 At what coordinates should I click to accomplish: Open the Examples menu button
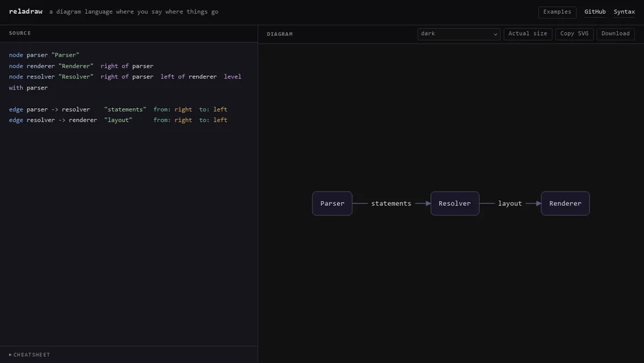click(x=557, y=12)
